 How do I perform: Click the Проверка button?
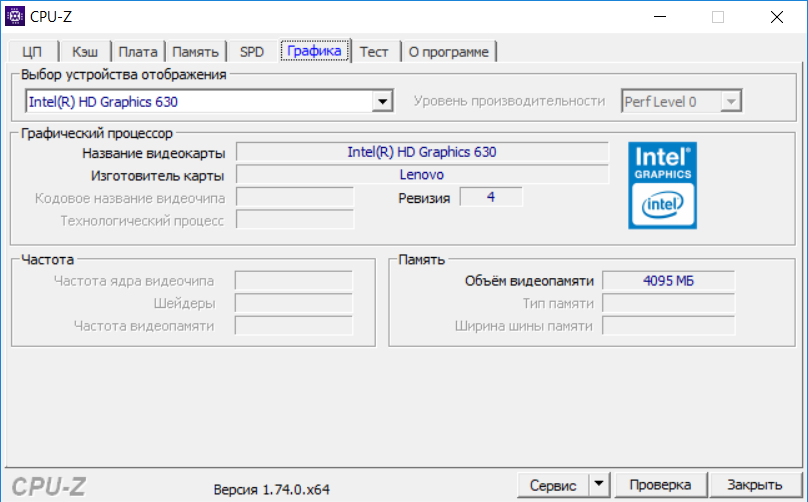coord(661,485)
